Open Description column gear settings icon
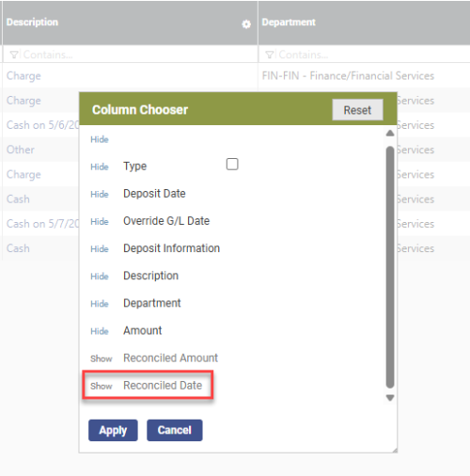This screenshot has height=476, width=470. tap(246, 24)
